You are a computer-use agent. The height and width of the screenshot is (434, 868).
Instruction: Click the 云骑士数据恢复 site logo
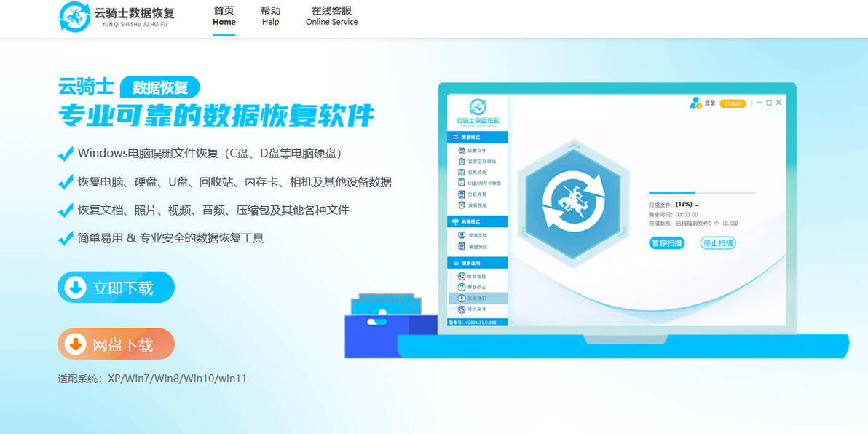click(117, 17)
